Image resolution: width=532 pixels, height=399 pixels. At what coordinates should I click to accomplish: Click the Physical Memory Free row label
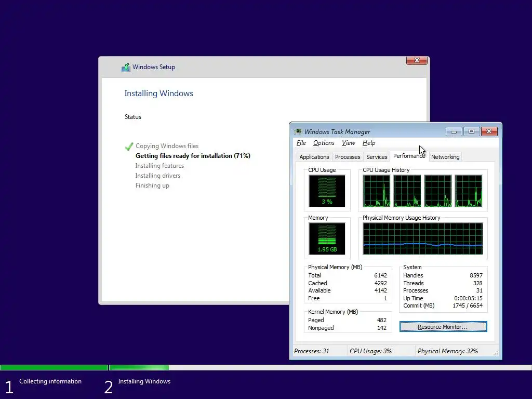click(x=314, y=298)
